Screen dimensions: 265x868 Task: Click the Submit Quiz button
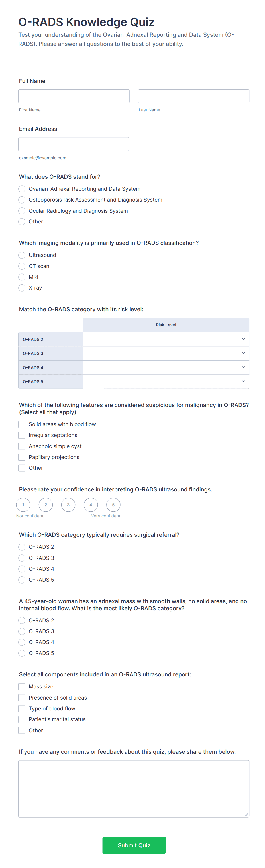(134, 845)
